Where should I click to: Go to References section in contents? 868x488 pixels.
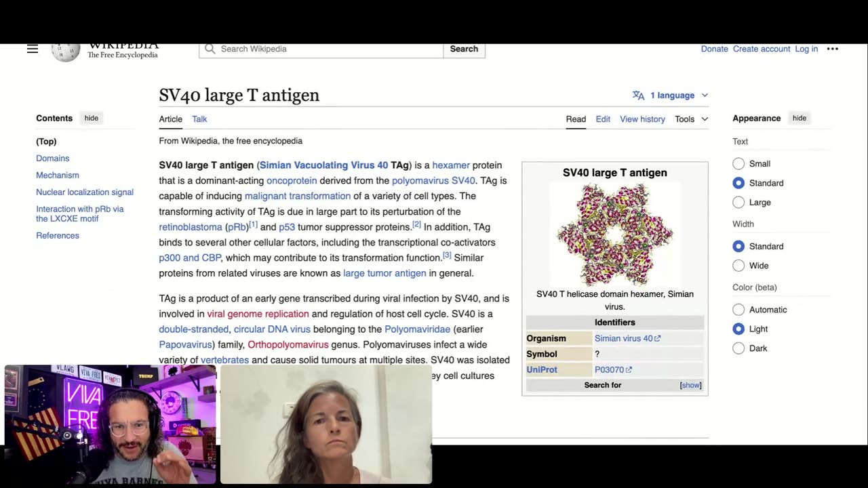pyautogui.click(x=57, y=235)
